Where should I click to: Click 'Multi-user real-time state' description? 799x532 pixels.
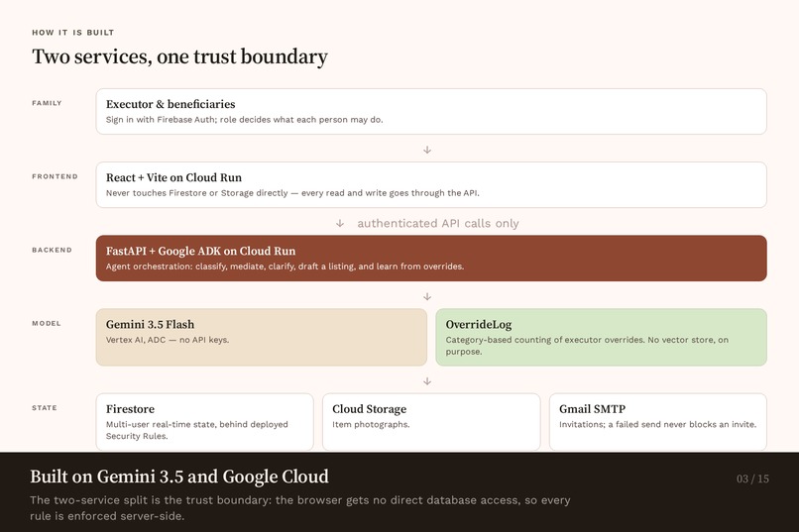point(196,430)
